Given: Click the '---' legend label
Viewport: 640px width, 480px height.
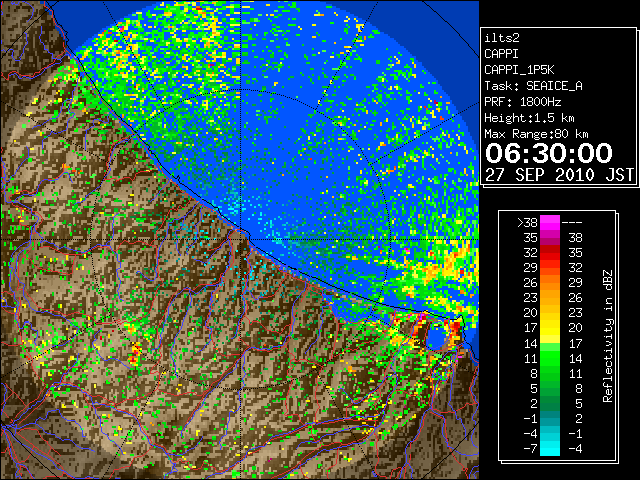Looking at the screenshot, I should (x=572, y=223).
